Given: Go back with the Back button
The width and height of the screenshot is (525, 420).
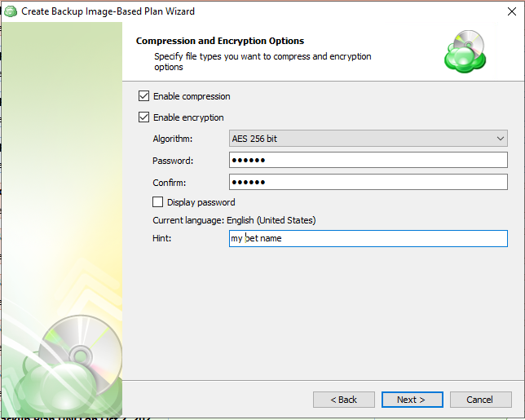Looking at the screenshot, I should click(343, 400).
